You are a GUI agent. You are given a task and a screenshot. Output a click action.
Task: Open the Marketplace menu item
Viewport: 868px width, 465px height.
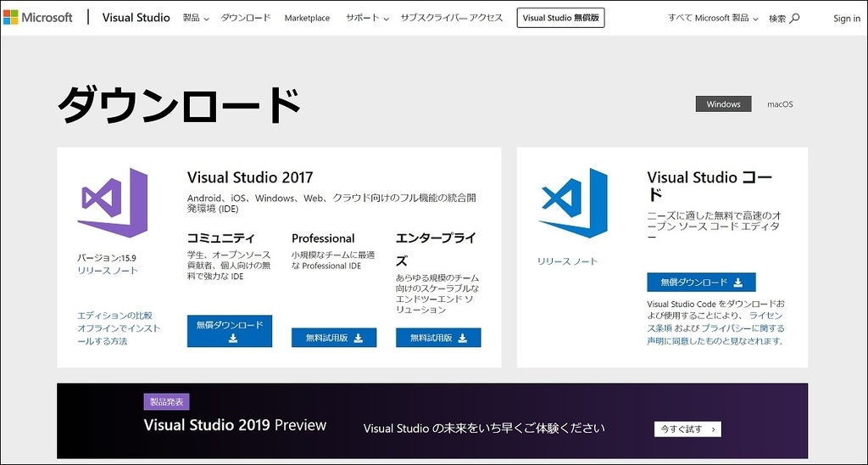pos(307,19)
